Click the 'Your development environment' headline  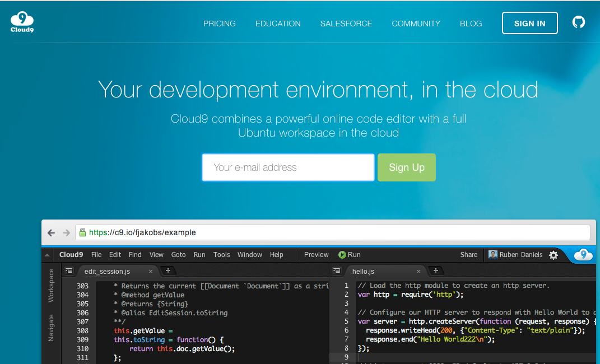[318, 90]
